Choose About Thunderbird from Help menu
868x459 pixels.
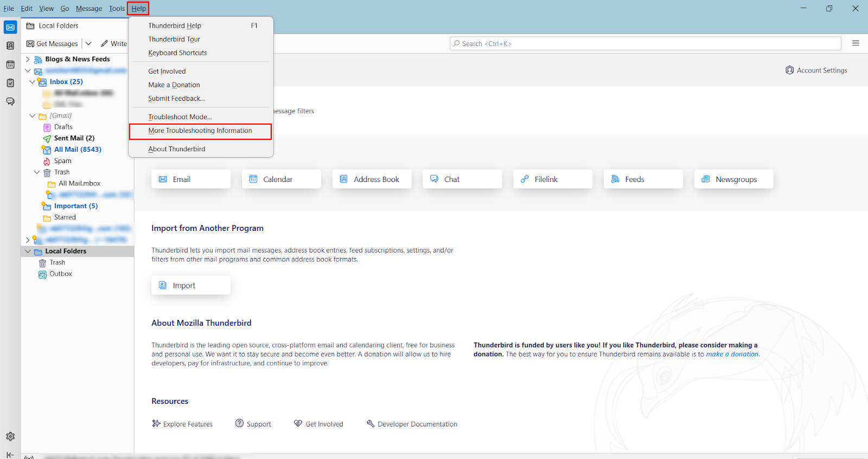tap(200, 149)
